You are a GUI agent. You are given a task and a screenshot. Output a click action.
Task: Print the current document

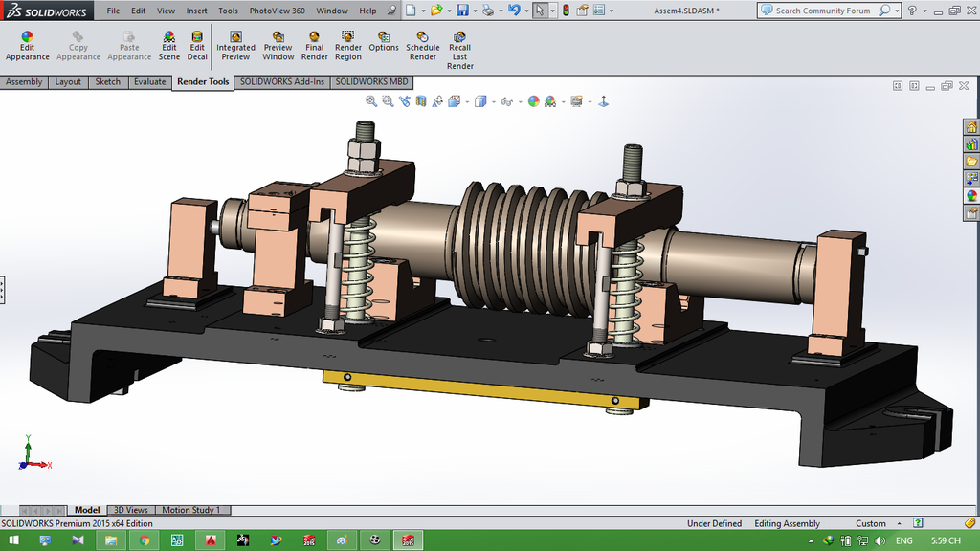tap(488, 10)
